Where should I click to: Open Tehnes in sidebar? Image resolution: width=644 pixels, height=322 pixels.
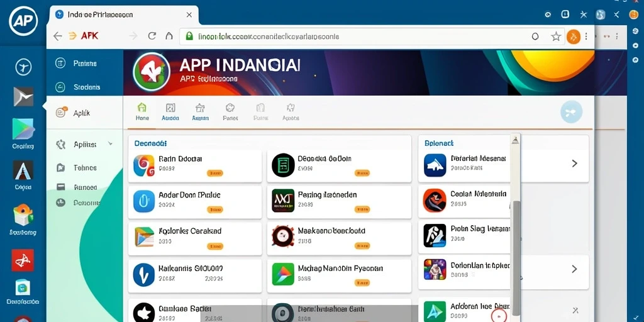click(x=85, y=167)
